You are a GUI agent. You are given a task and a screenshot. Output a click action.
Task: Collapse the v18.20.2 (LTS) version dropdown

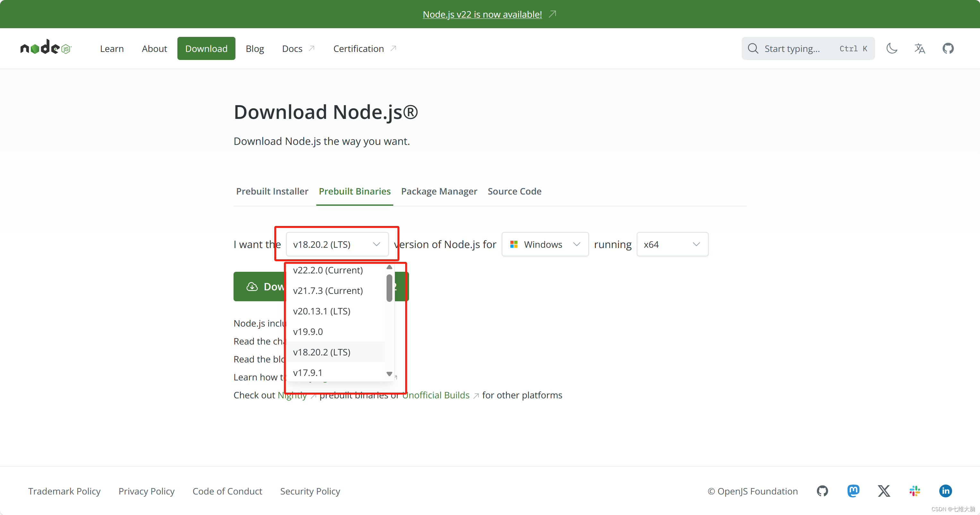pyautogui.click(x=337, y=245)
